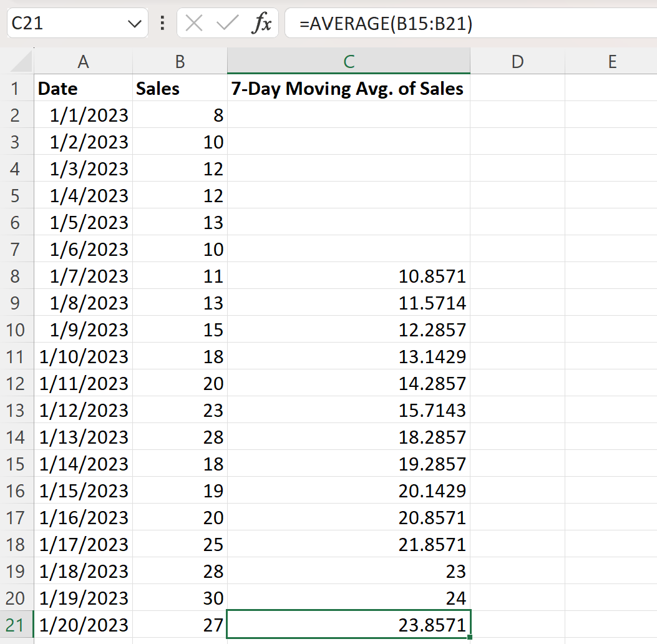
Task: Click the vertical ellipsis next to Name Box
Action: [162, 23]
